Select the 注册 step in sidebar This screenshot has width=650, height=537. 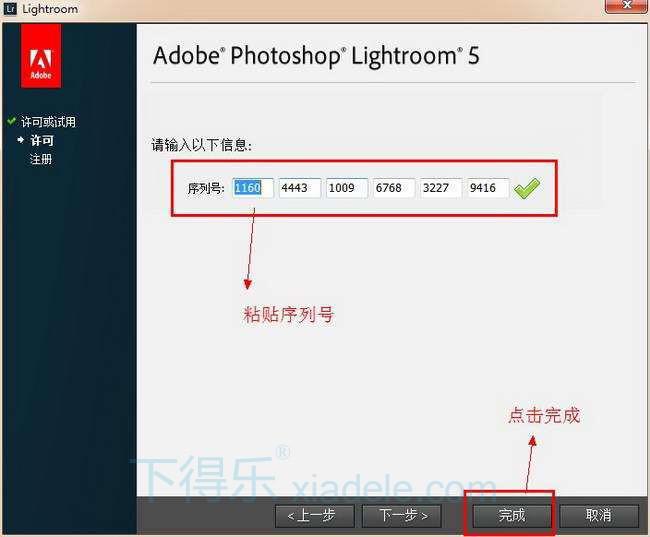click(41, 159)
